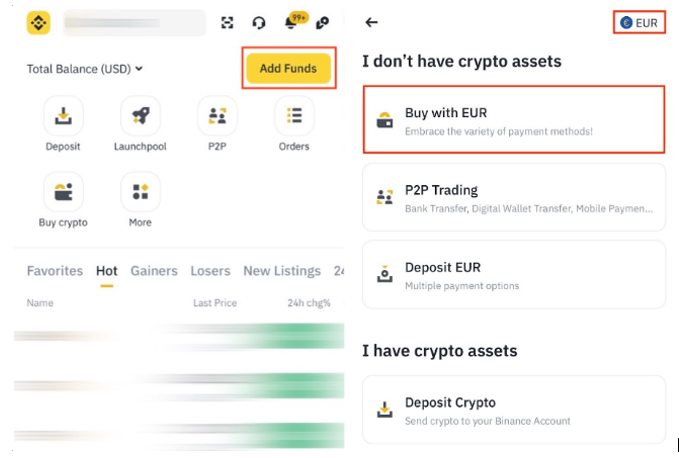Choose the Deposit Crypto option
679x458 pixels.
(x=513, y=410)
